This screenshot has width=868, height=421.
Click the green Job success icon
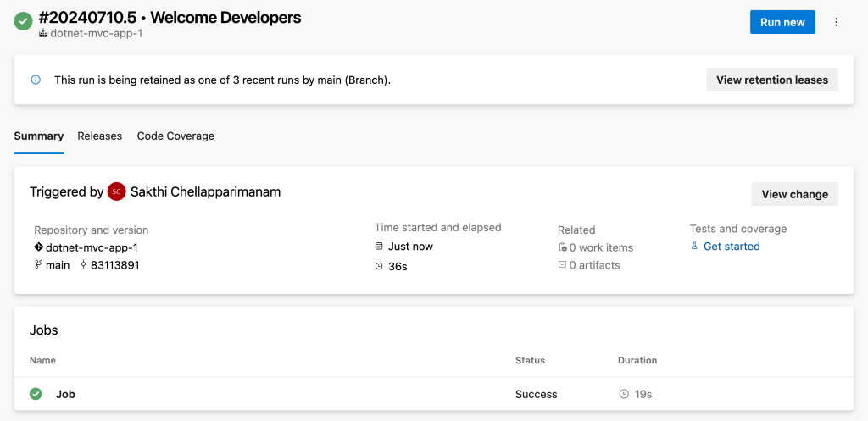click(x=36, y=394)
